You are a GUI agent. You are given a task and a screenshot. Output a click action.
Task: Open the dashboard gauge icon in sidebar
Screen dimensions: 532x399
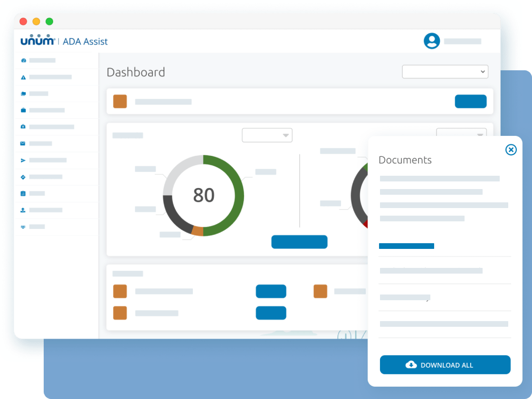(23, 60)
